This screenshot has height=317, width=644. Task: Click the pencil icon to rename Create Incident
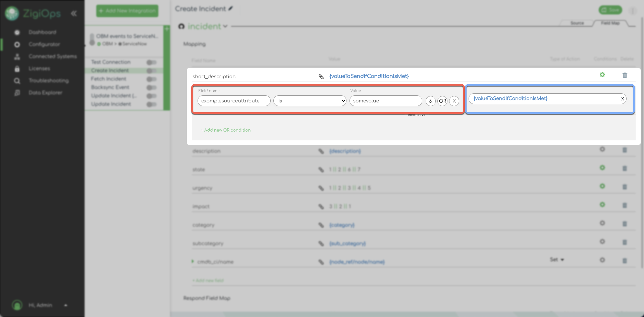[x=231, y=9]
